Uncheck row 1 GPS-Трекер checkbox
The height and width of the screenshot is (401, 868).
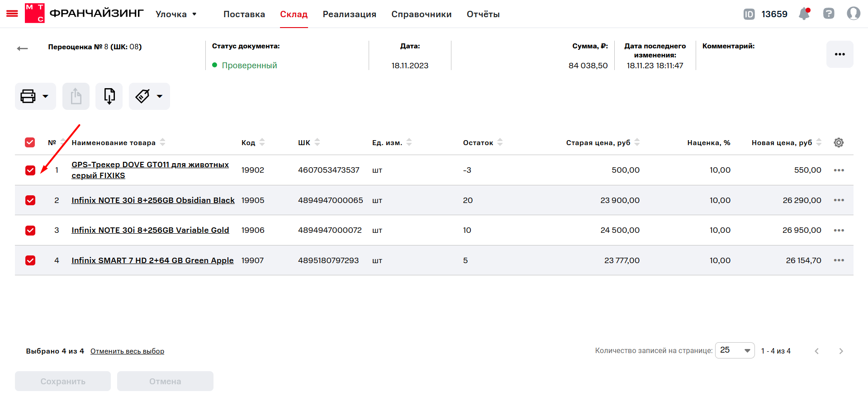coord(30,170)
